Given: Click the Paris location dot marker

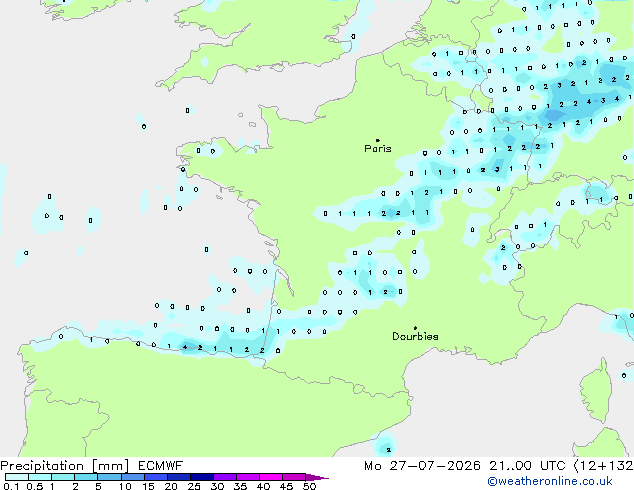Looking at the screenshot, I should tap(378, 140).
